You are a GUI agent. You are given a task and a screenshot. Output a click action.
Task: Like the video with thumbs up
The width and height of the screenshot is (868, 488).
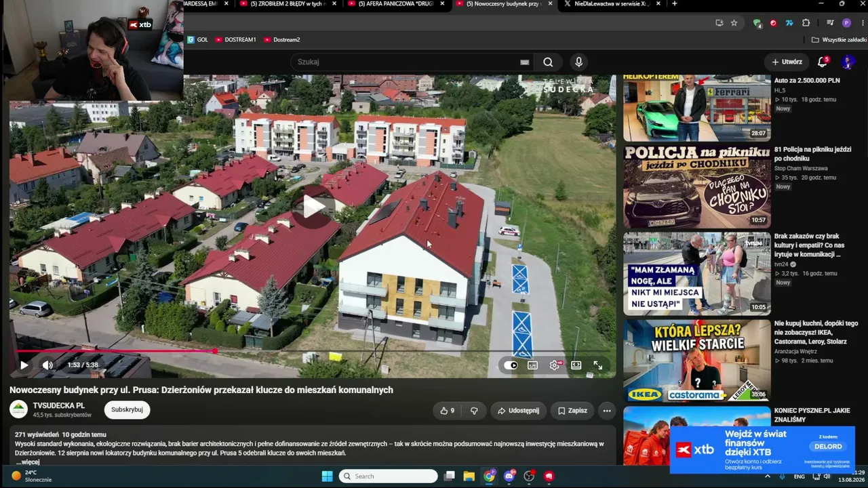[447, 410]
